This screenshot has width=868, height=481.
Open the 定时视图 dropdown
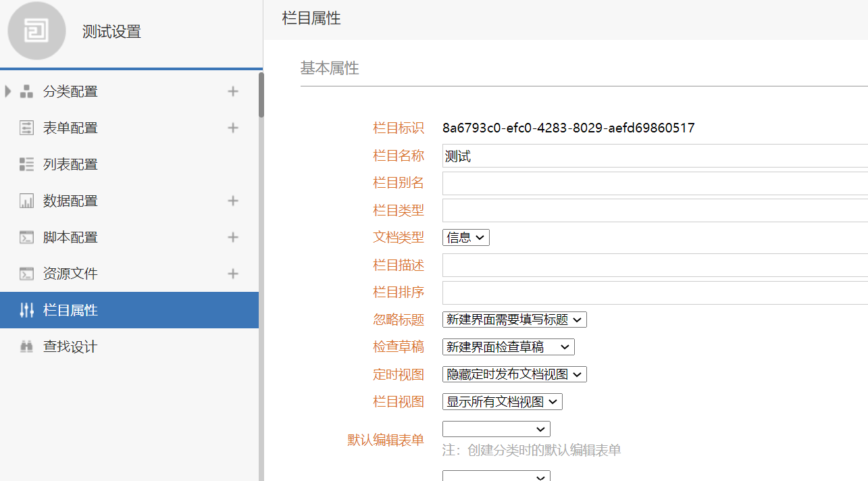[514, 374]
